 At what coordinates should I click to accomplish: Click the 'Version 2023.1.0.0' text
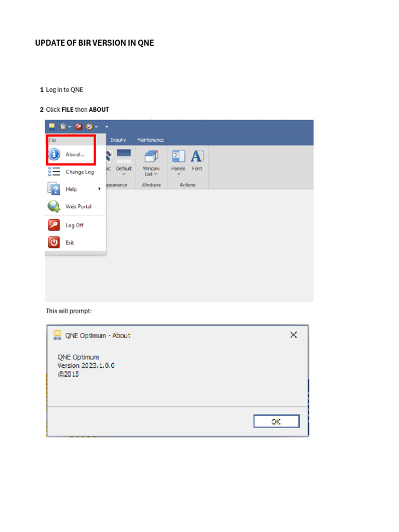click(x=86, y=365)
